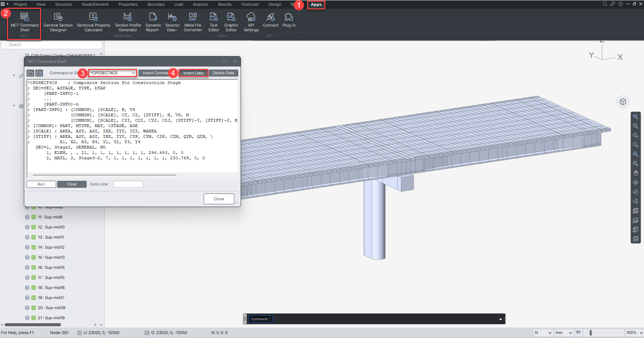
Task: Open the MCT Command Shell tool
Action: 25,22
